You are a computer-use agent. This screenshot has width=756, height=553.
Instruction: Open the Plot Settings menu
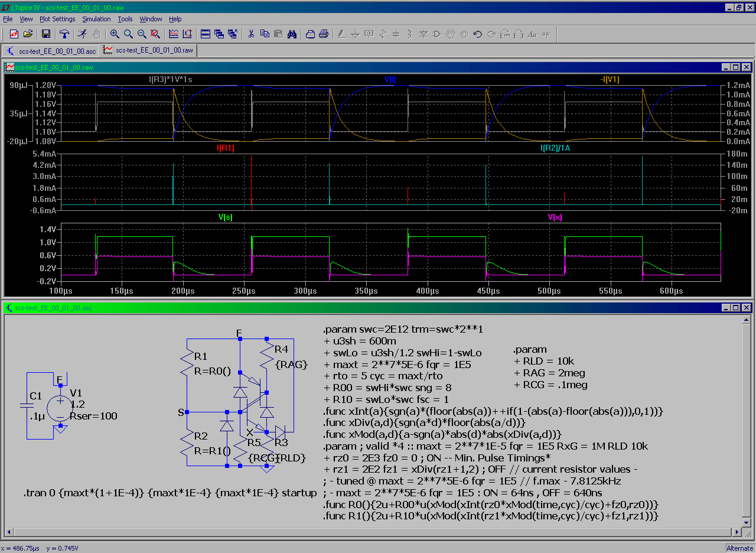(x=57, y=19)
